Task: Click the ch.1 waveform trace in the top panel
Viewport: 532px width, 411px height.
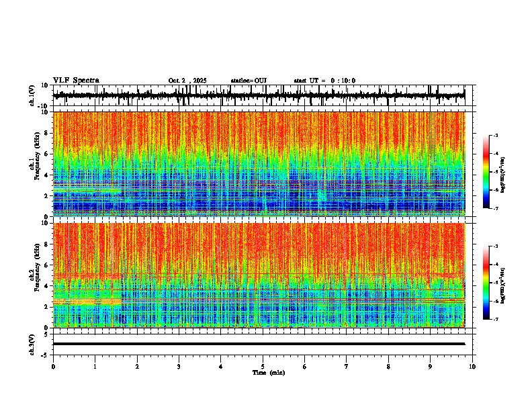Action: click(x=259, y=95)
